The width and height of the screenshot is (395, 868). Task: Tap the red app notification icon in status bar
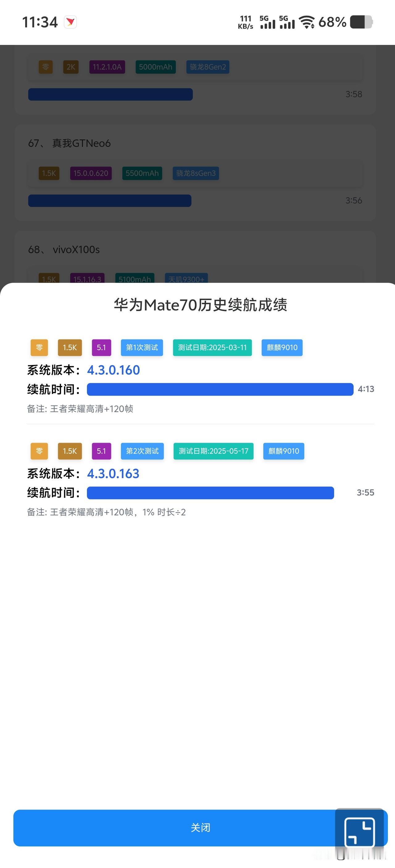[x=70, y=22]
